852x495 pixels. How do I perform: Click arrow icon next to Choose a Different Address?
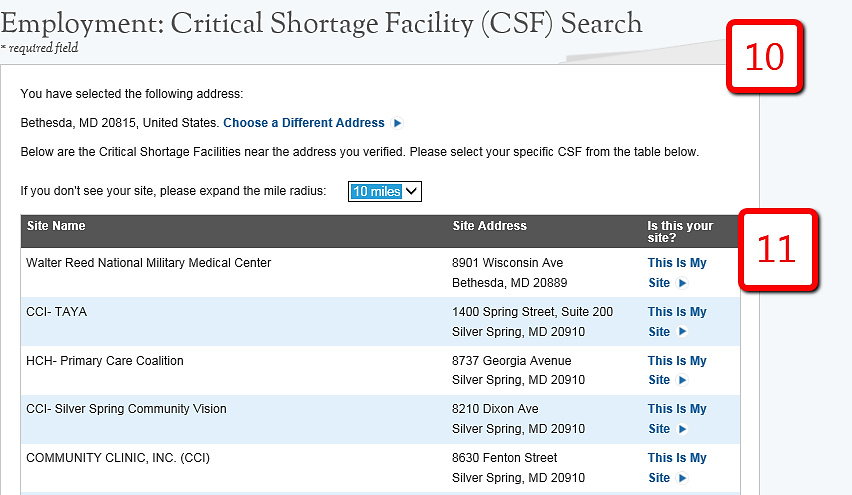398,123
